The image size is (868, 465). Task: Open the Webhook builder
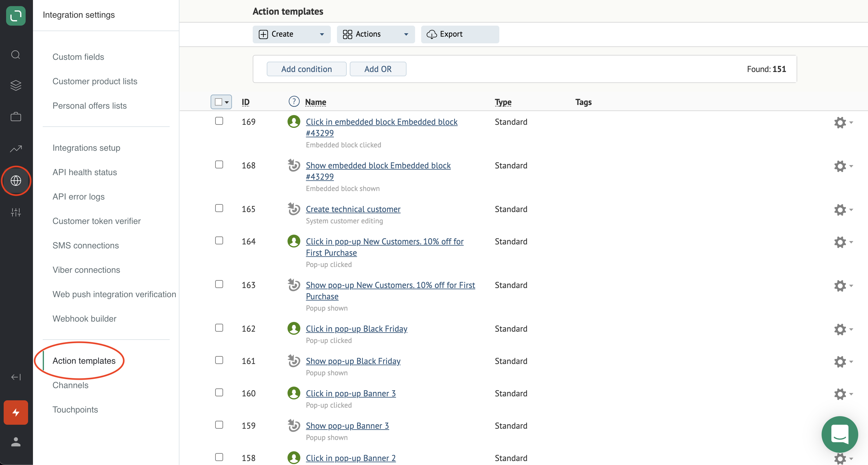tap(85, 319)
